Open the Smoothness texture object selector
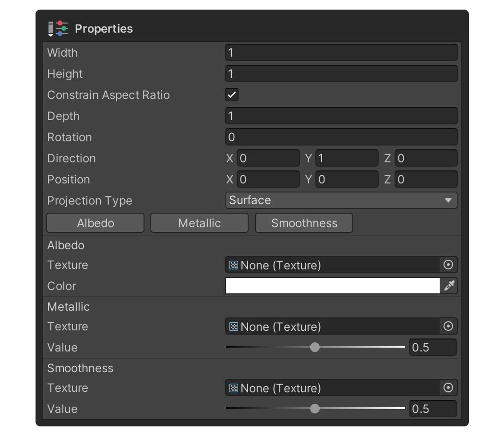Viewport: 504px width, 436px height. [x=448, y=388]
